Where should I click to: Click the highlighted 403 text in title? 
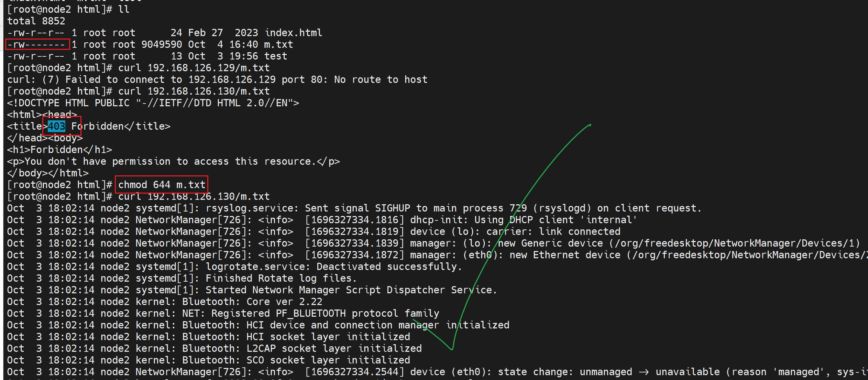click(56, 127)
